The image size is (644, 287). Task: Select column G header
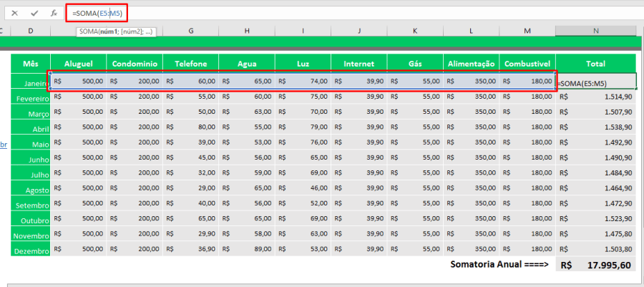[191, 31]
